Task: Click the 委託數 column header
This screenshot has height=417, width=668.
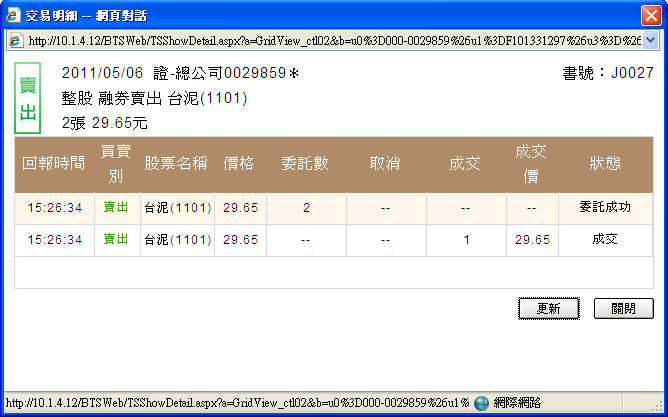Action: point(305,164)
